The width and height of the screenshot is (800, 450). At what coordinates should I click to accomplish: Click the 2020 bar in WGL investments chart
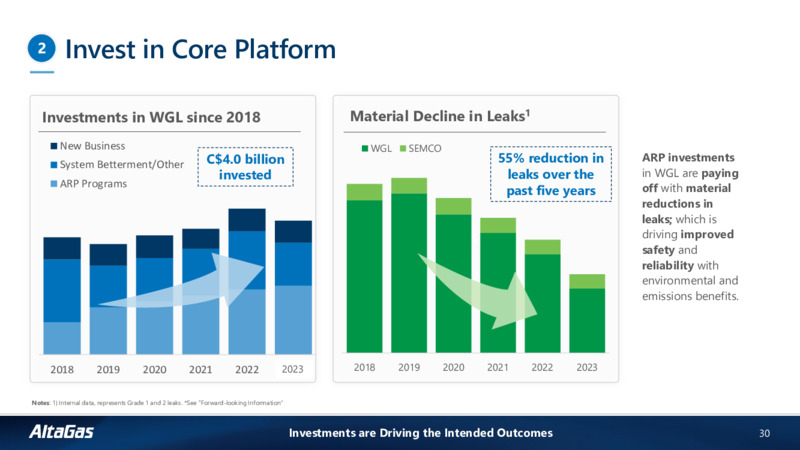click(x=154, y=294)
